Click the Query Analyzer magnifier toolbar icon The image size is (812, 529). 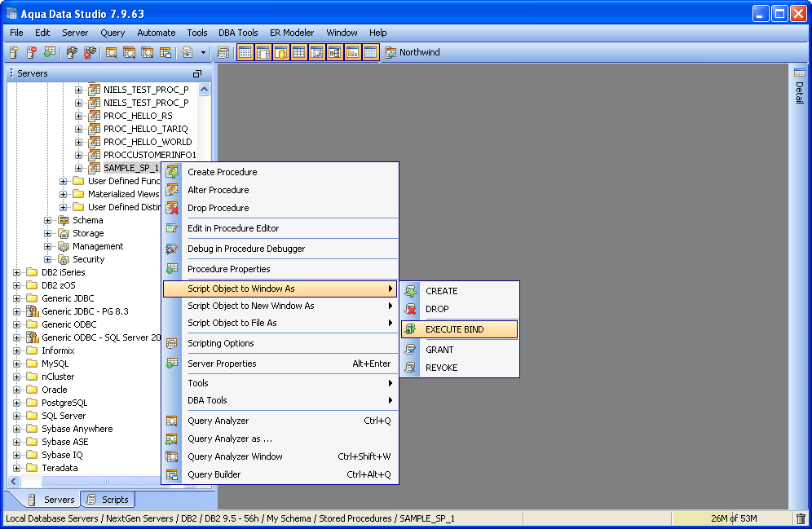coord(111,52)
